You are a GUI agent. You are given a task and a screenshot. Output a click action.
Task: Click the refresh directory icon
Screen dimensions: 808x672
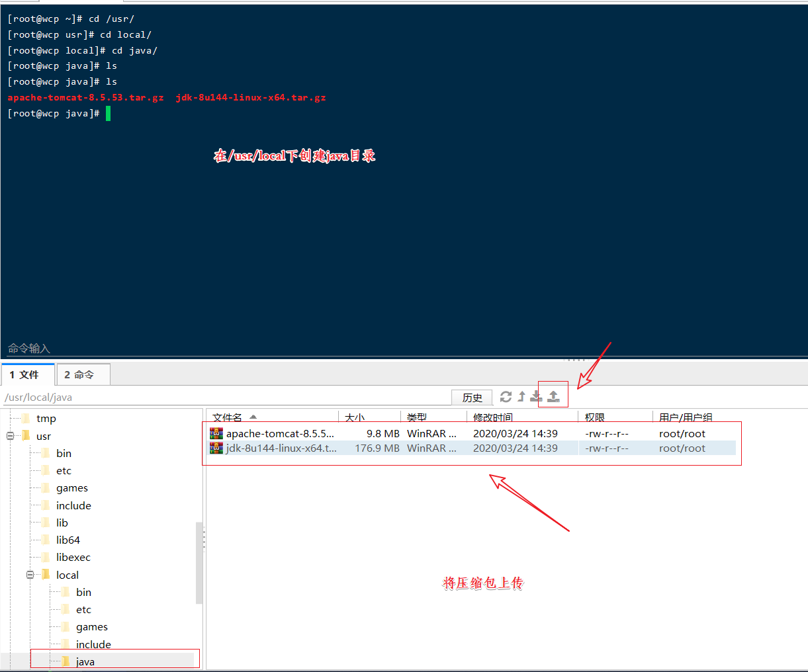(506, 397)
